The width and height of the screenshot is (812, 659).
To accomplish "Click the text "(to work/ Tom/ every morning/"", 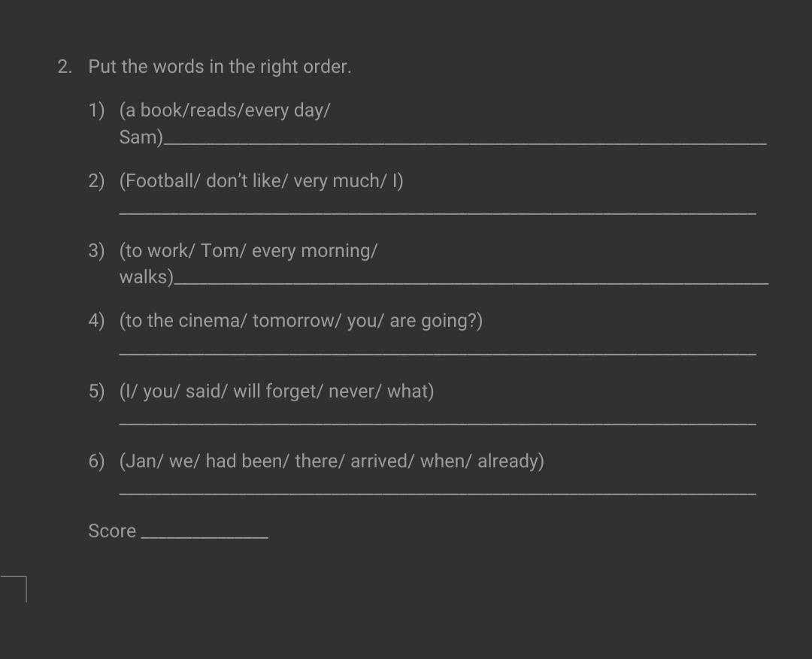I will point(248,251).
